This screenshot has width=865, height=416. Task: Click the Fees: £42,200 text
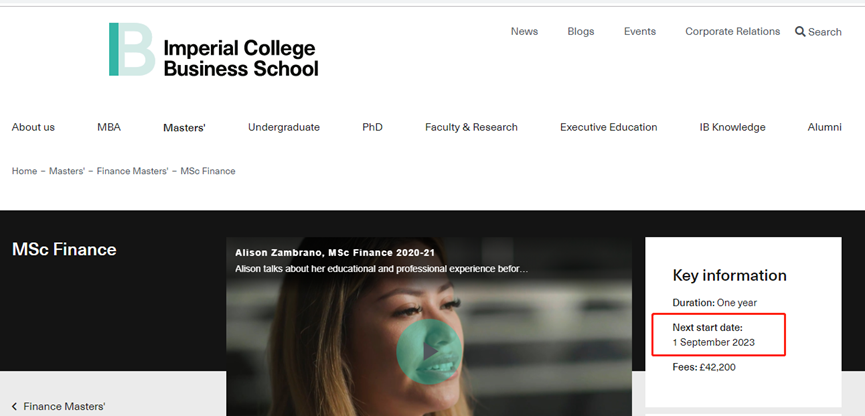pyautogui.click(x=704, y=367)
